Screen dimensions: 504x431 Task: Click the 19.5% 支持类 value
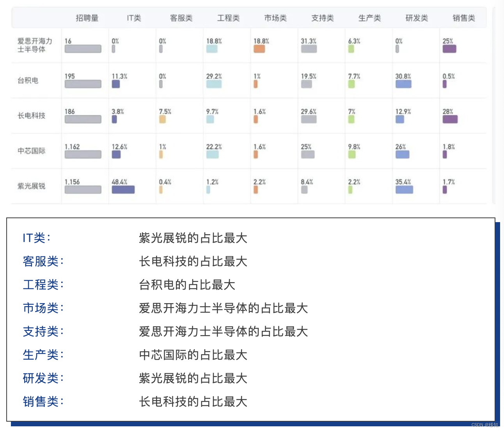tap(309, 76)
